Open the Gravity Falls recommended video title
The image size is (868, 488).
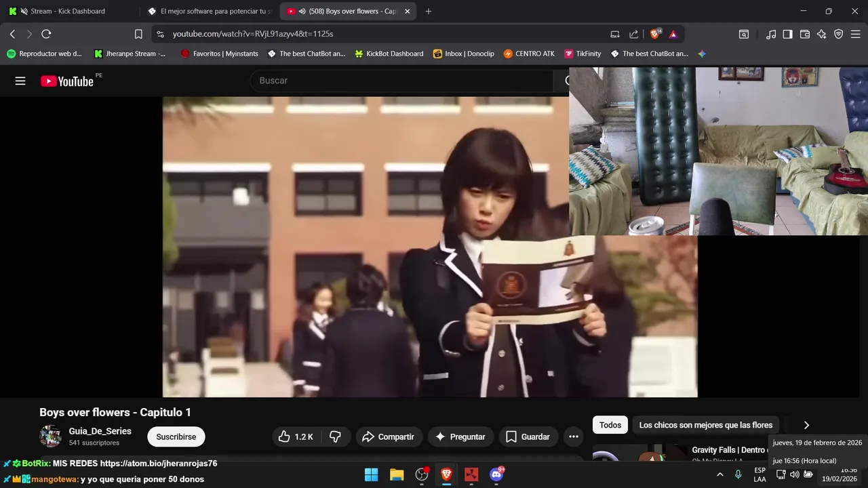click(729, 450)
